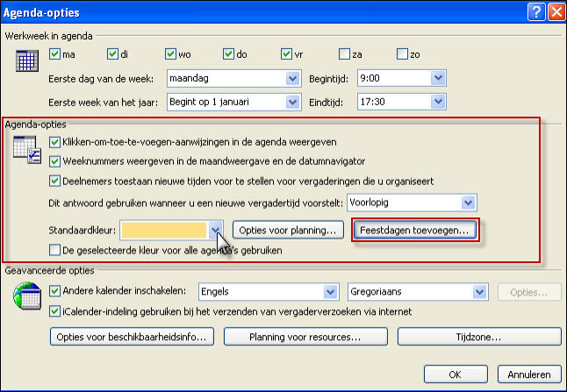Click 'Feestdagen toevoegen...' button
Image resolution: width=567 pixels, height=392 pixels.
415,230
